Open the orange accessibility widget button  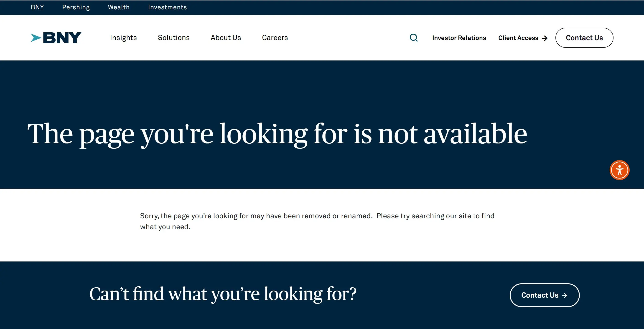pyautogui.click(x=619, y=170)
